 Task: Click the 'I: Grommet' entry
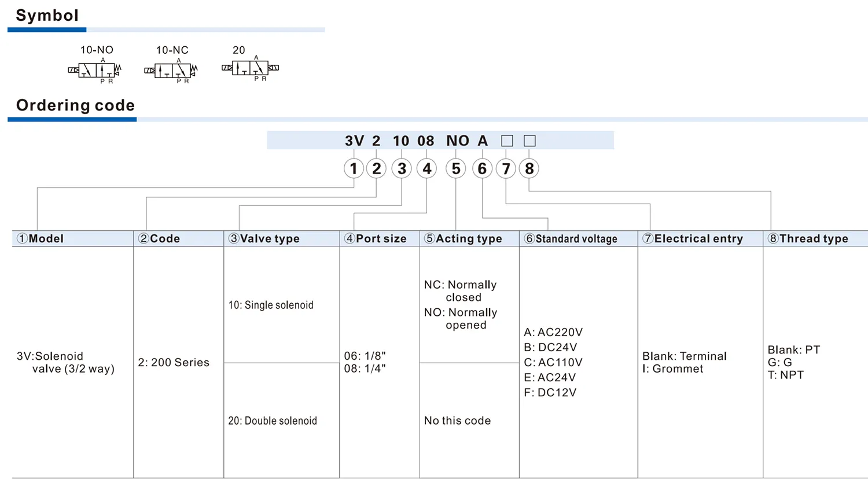[x=673, y=368]
